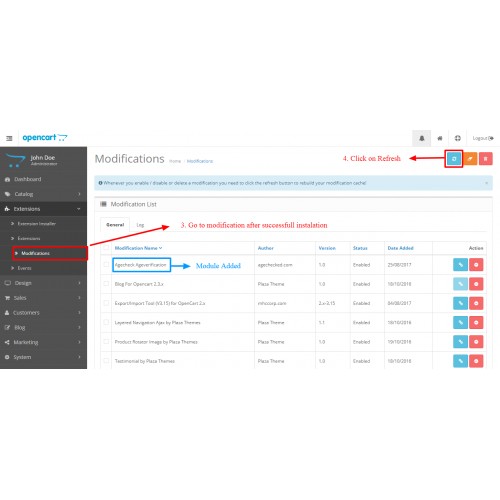500x500 pixels.
Task: Click the orange Clear button
Action: 470,159
